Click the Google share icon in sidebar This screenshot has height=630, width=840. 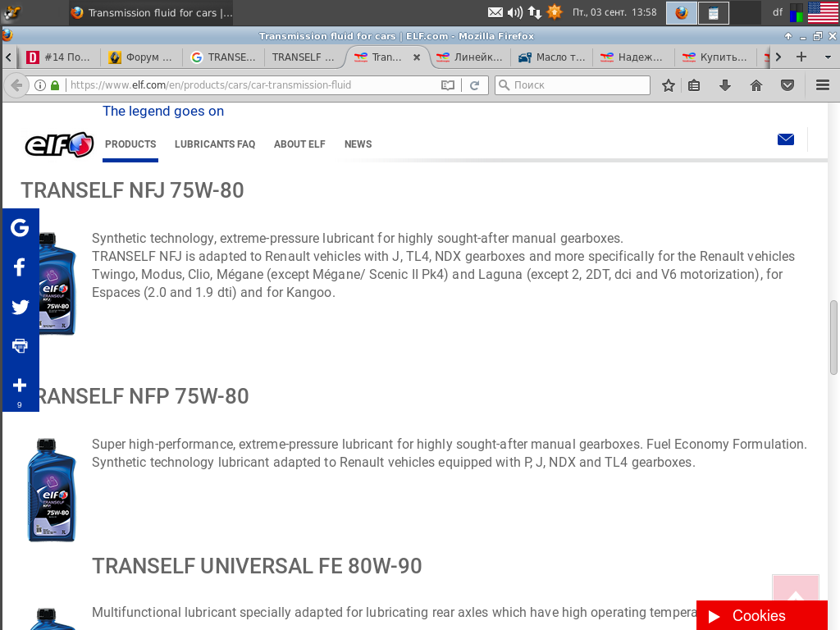pyautogui.click(x=20, y=228)
